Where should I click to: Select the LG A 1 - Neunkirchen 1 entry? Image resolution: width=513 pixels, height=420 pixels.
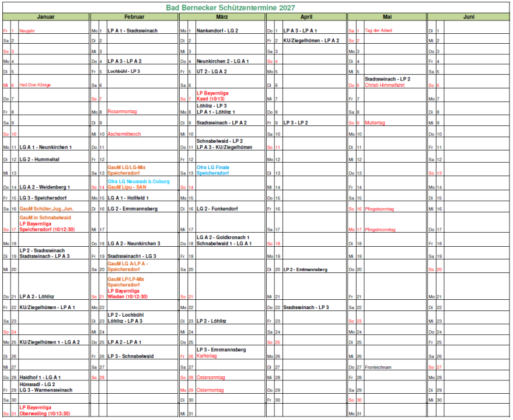(x=46, y=147)
